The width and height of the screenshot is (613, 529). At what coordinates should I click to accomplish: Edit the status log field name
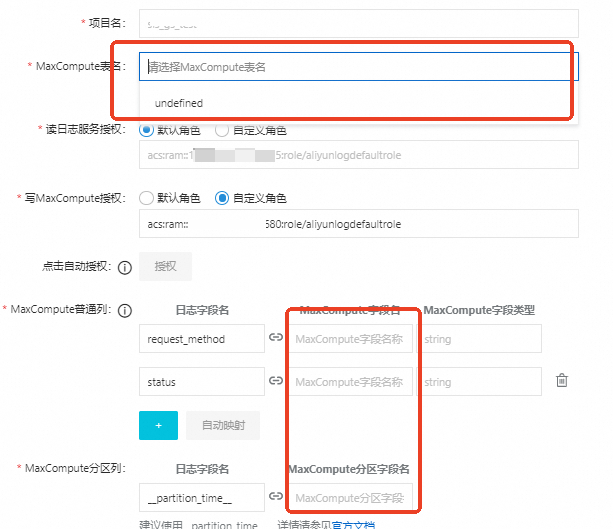(202, 382)
